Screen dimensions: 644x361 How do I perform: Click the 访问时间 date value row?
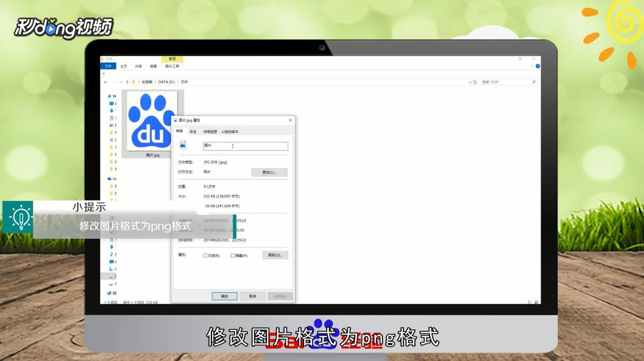tap(225, 240)
